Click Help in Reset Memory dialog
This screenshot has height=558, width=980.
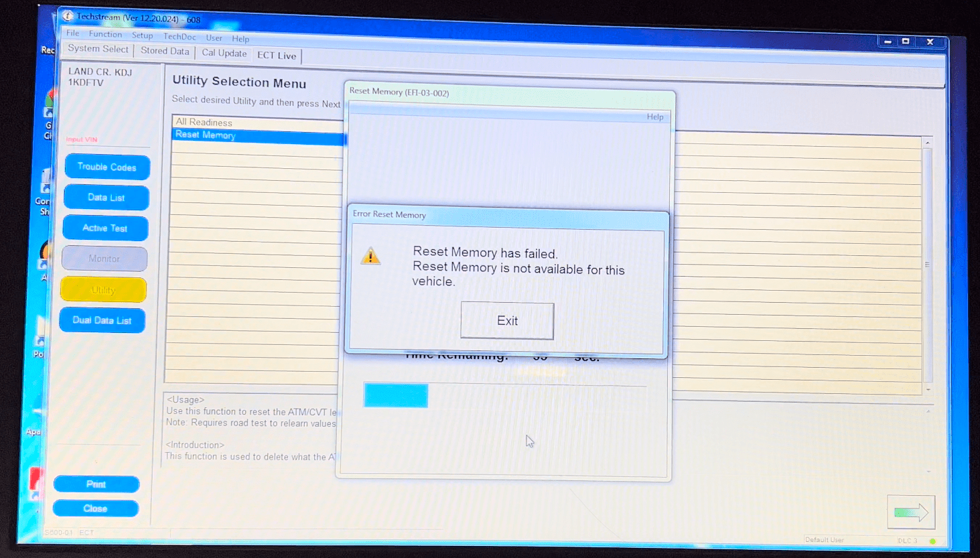654,117
